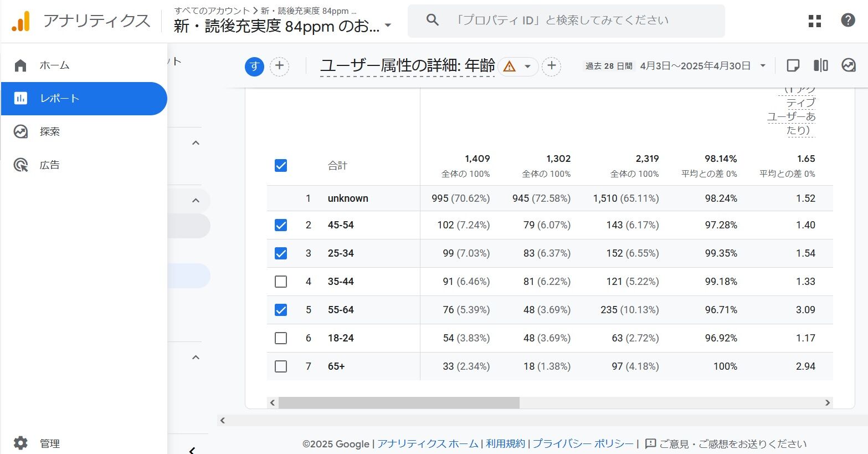Click the search magnifier icon
The width and height of the screenshot is (868, 454).
coord(433,21)
